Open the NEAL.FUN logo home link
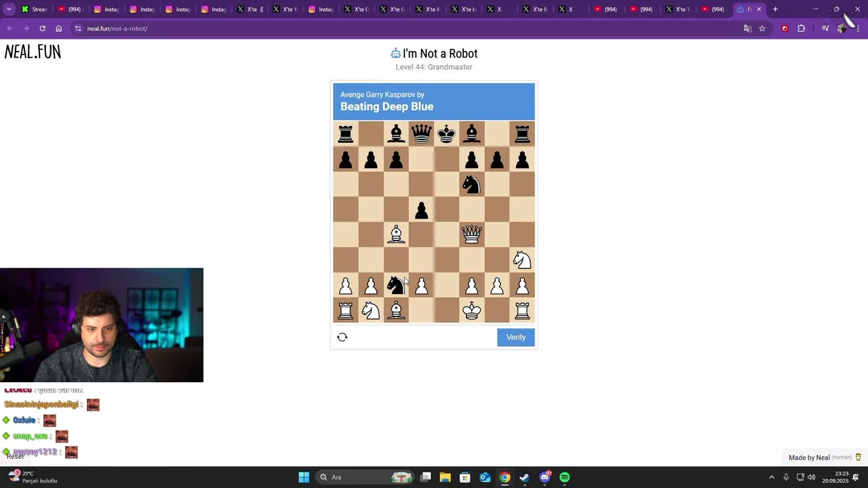Screen dimensions: 868x488 [33, 52]
